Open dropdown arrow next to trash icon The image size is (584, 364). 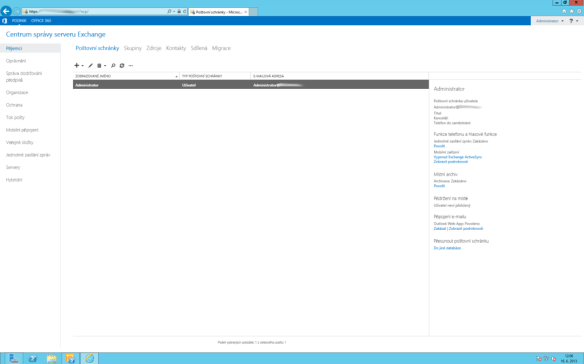pos(105,66)
